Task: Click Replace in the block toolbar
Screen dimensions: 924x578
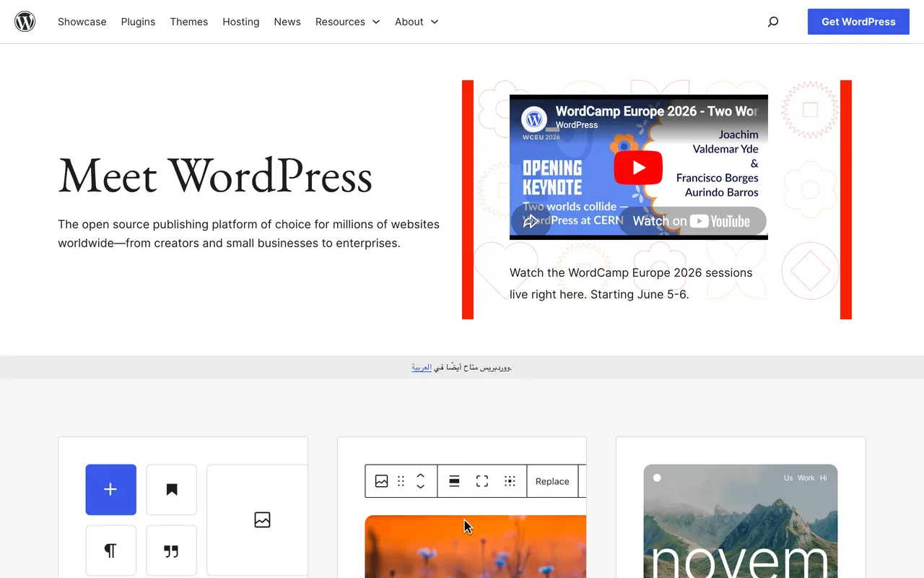Action: (552, 481)
